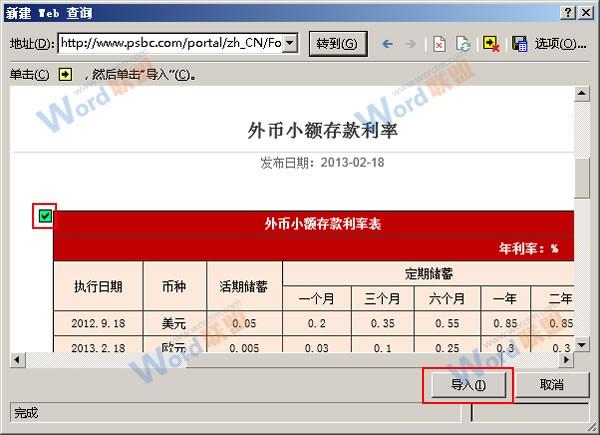Click the Forward arrow icon in toolbar
The image size is (600, 435).
point(410,44)
